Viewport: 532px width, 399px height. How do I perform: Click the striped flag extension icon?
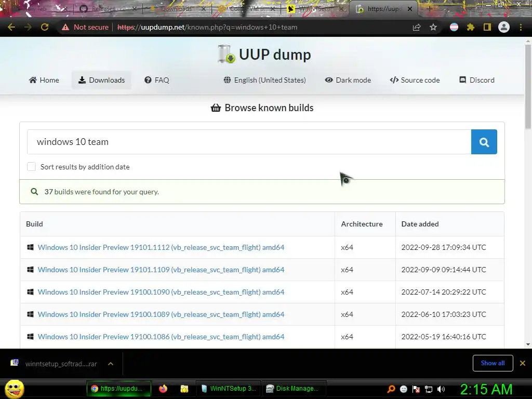coord(454,27)
